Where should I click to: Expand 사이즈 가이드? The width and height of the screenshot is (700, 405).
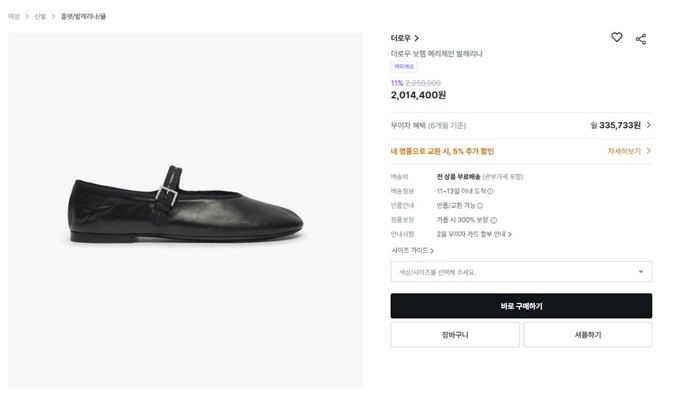(412, 250)
